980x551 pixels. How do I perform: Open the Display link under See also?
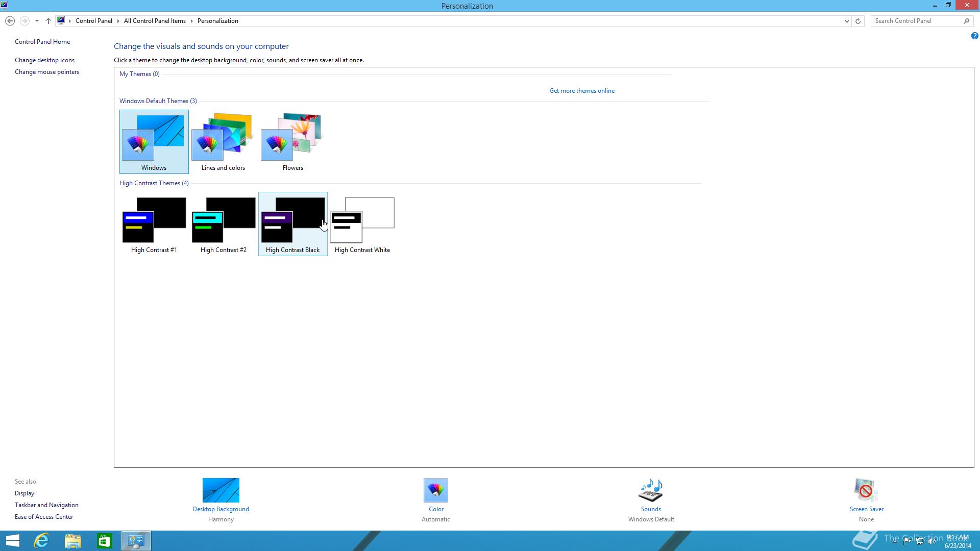[x=24, y=493]
